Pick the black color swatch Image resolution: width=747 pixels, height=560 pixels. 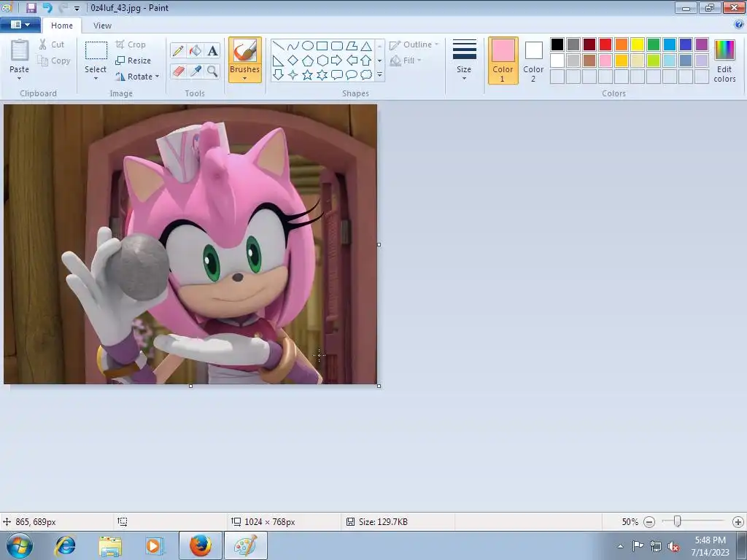click(x=557, y=44)
